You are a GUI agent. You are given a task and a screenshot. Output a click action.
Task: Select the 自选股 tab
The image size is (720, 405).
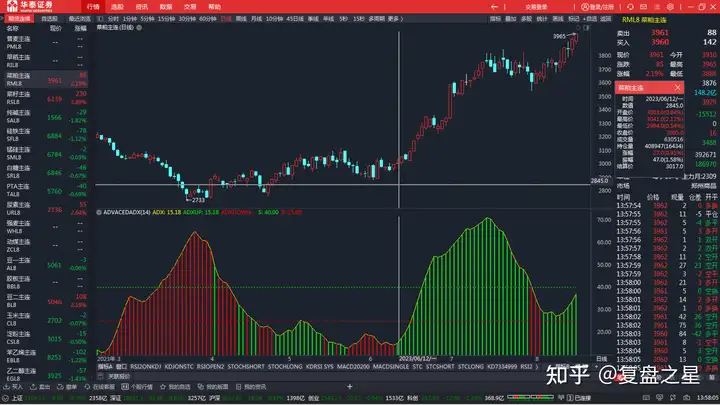click(x=49, y=19)
